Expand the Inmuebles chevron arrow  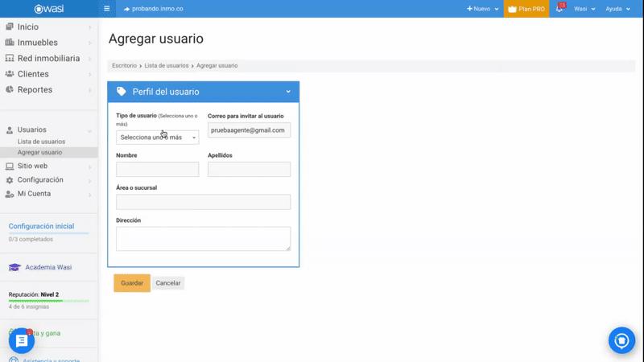89,43
